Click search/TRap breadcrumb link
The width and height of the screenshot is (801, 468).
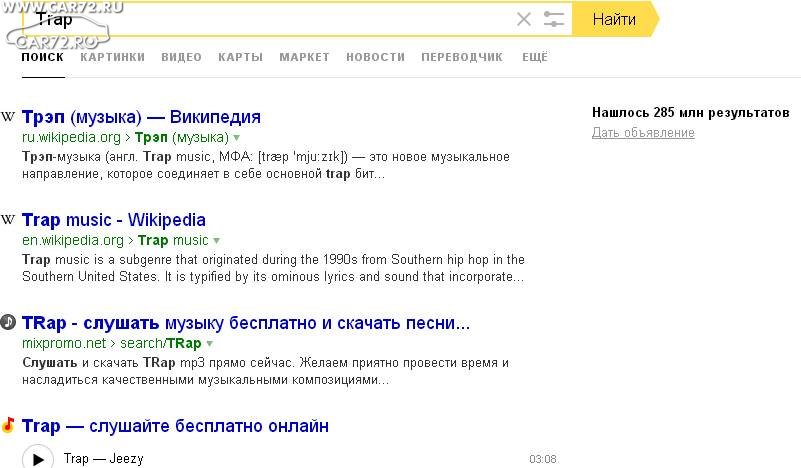pyautogui.click(x=160, y=343)
